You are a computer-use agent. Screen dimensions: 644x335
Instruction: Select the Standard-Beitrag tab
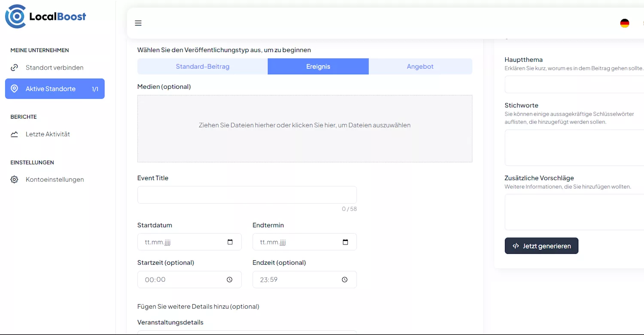click(203, 67)
